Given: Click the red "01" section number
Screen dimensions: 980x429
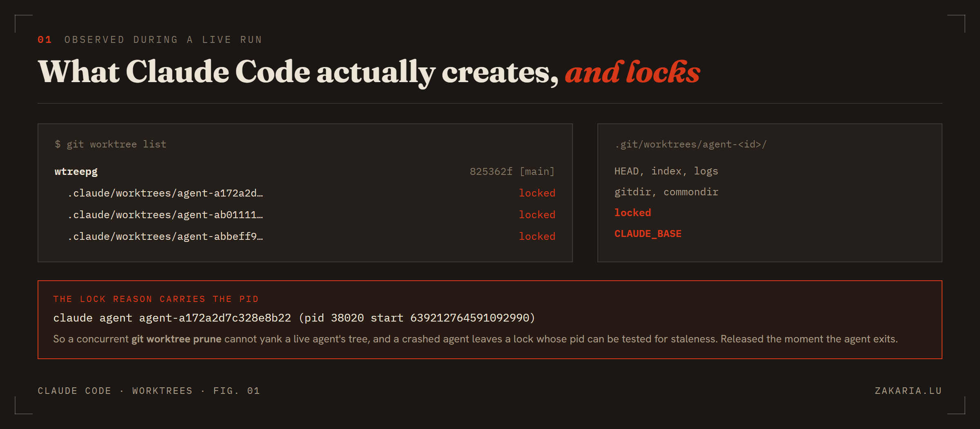Looking at the screenshot, I should 45,40.
